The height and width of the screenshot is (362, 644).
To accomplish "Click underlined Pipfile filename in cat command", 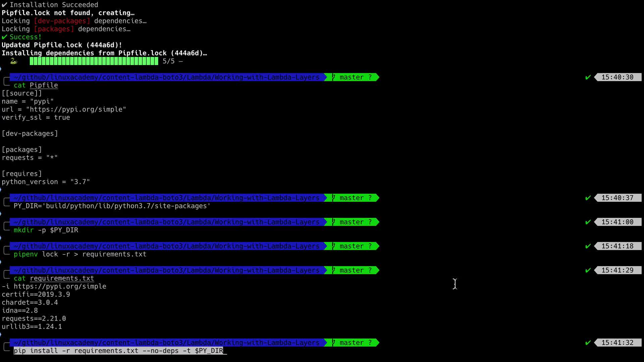I will pyautogui.click(x=44, y=85).
